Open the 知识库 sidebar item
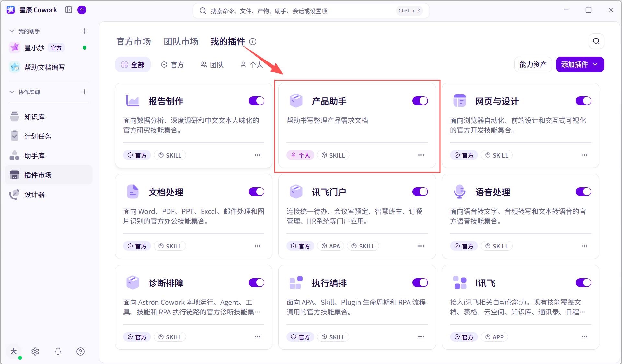Image resolution: width=622 pixels, height=364 pixels. (x=49, y=117)
